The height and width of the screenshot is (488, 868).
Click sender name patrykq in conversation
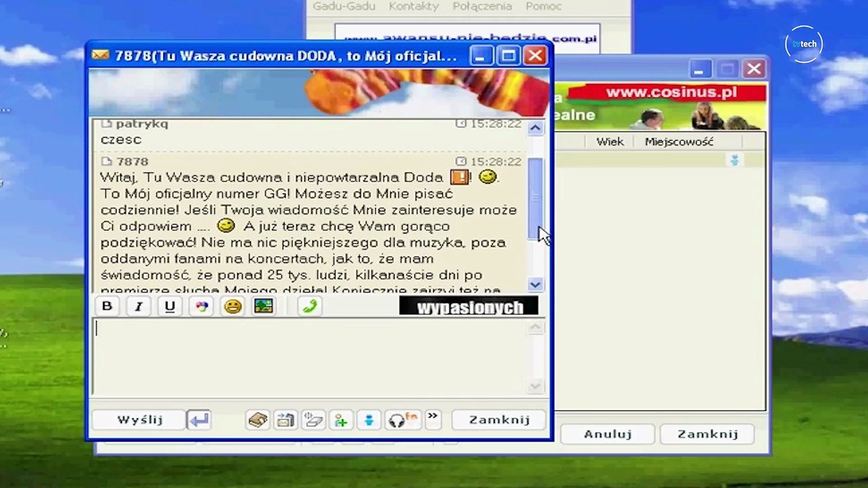tap(142, 124)
